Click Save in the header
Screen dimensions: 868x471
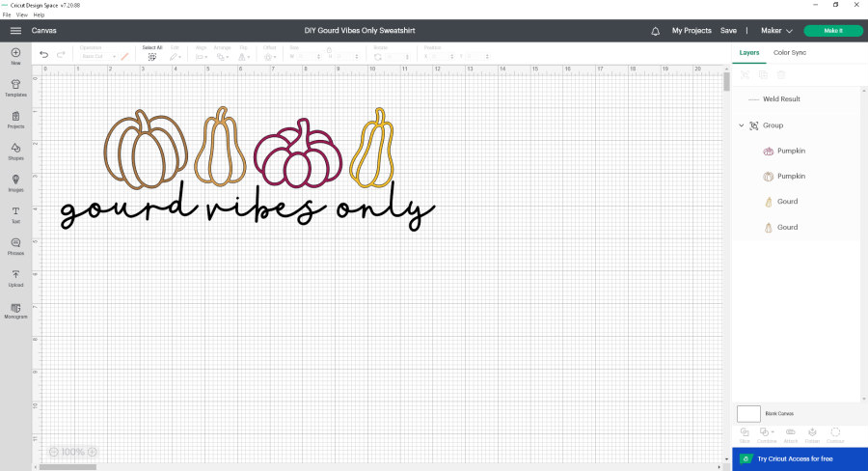coord(728,31)
